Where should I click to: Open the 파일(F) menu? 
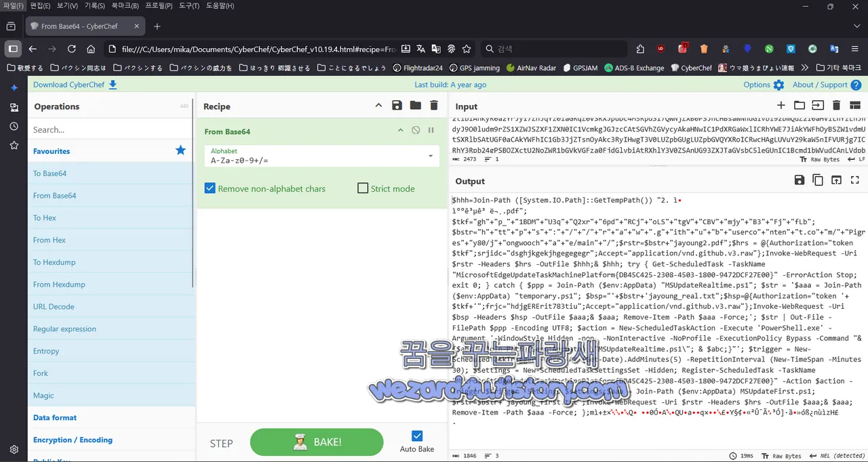[14, 6]
